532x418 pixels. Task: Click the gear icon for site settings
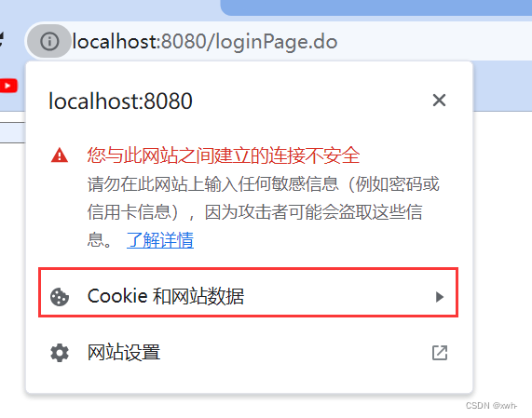[x=60, y=353]
